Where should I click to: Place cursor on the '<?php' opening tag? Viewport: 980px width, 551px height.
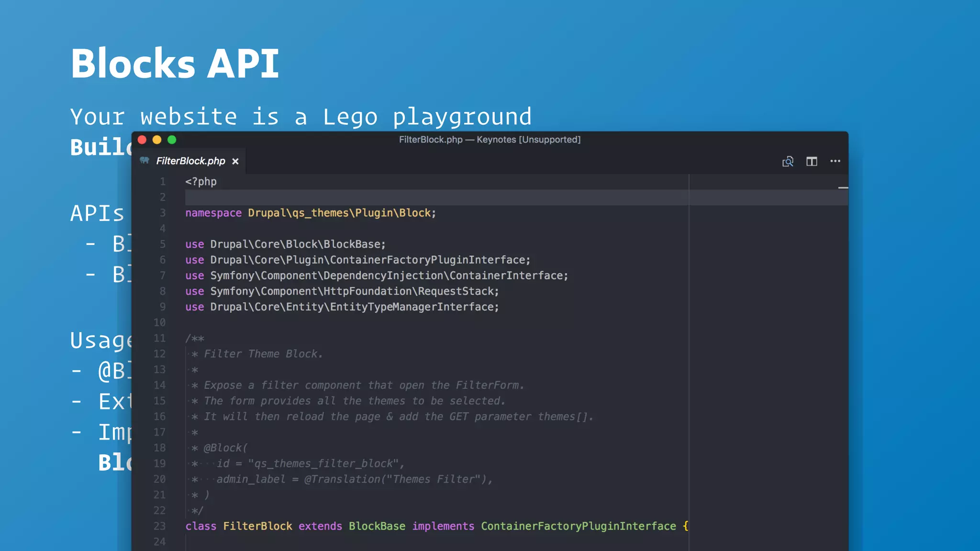click(x=201, y=182)
